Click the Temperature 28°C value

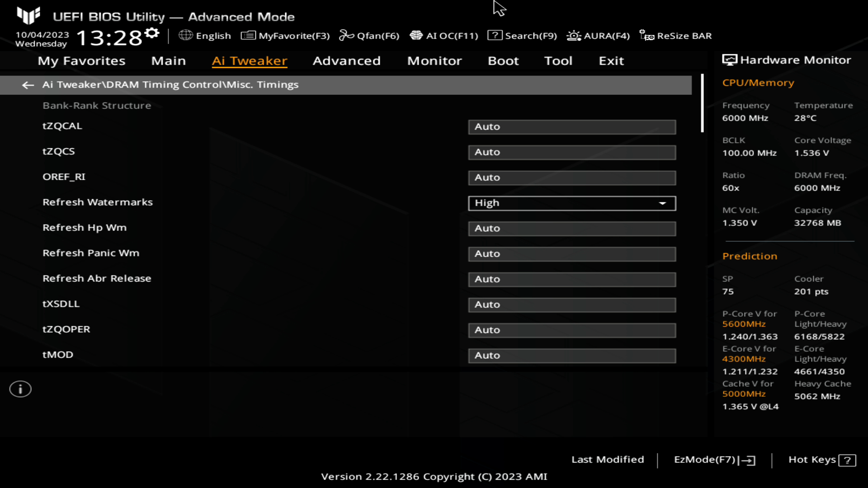pos(805,118)
